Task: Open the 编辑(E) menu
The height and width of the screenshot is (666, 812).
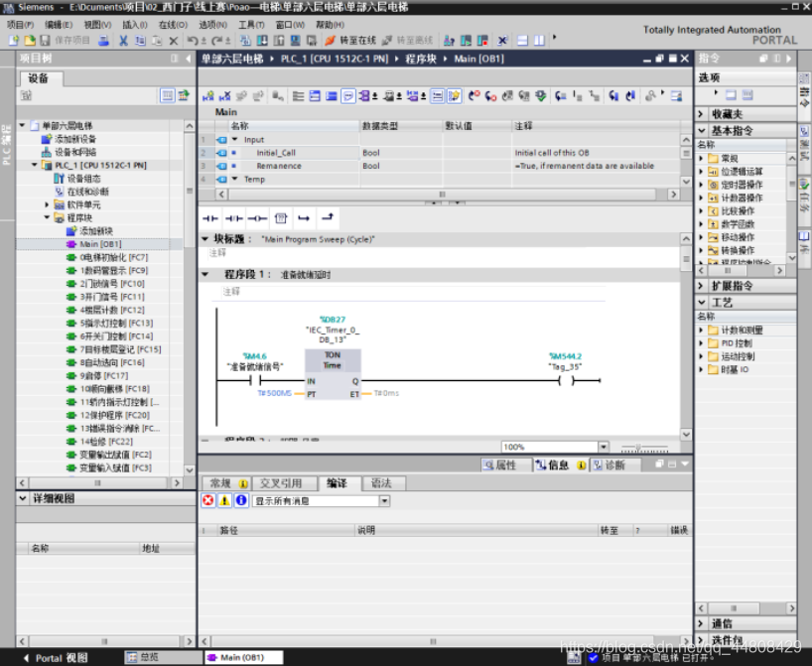Action: point(59,25)
